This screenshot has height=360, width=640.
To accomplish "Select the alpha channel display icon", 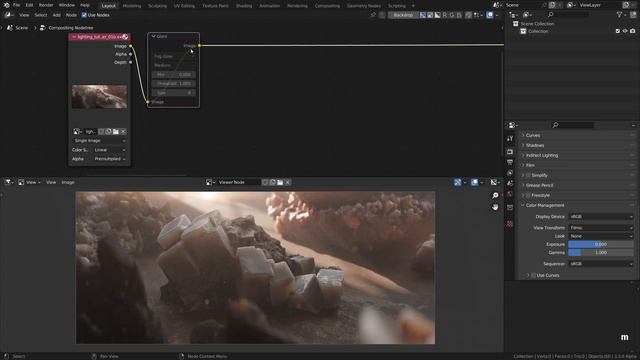I will click(438, 15).
